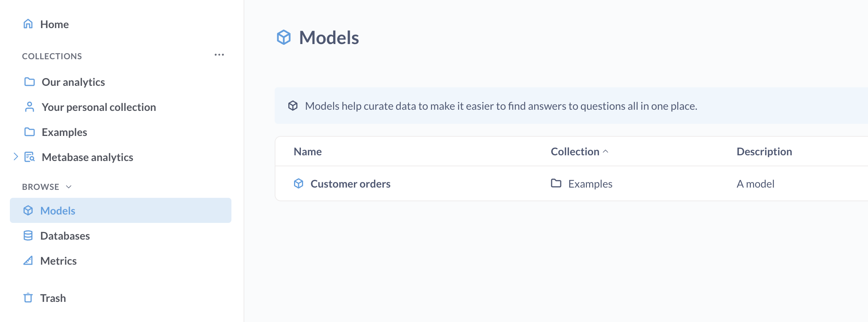Click the Trash icon in the sidebar

[28, 298]
